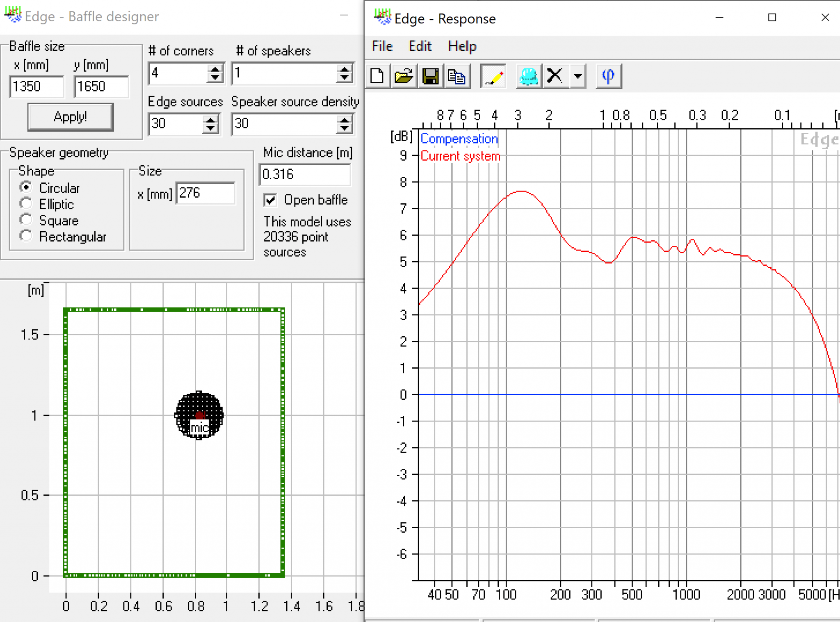Click the # of corners field
Image resolution: width=840 pixels, height=622 pixels.
point(178,73)
